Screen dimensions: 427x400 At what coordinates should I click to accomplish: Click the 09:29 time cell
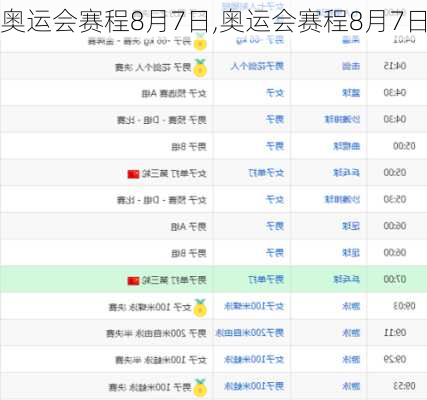395,359
